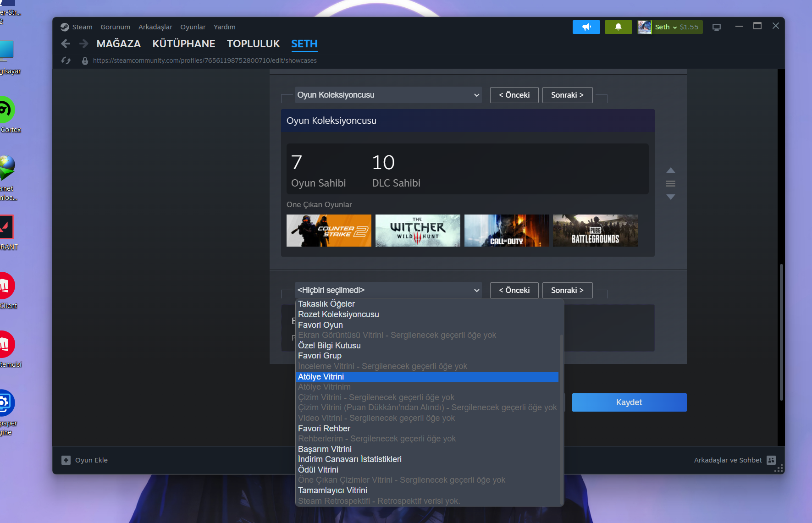
Task: Click the Call of Duty thumbnail
Action: pyautogui.click(x=507, y=231)
